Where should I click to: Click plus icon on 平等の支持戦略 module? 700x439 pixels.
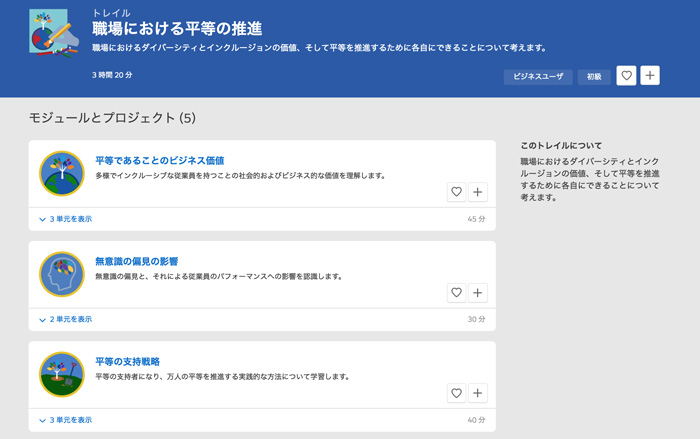click(478, 393)
